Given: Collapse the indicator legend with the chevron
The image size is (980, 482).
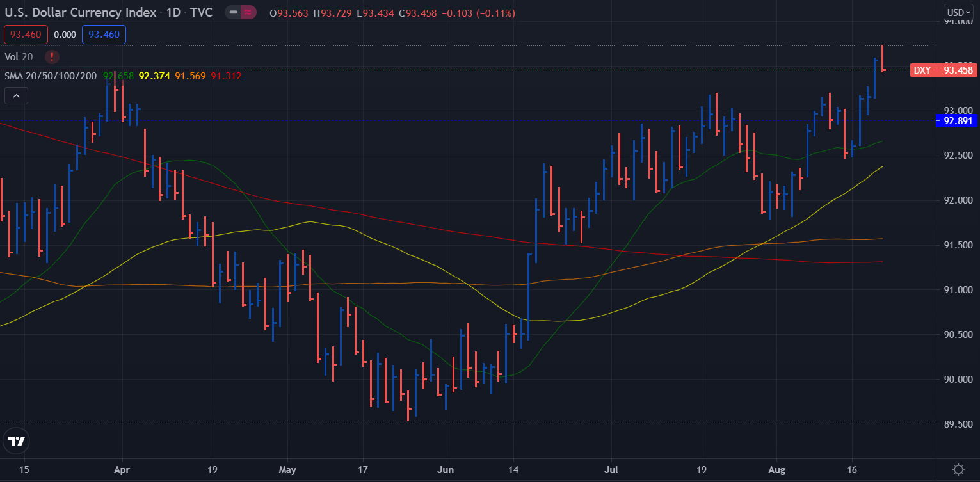Looking at the screenshot, I should (x=16, y=96).
